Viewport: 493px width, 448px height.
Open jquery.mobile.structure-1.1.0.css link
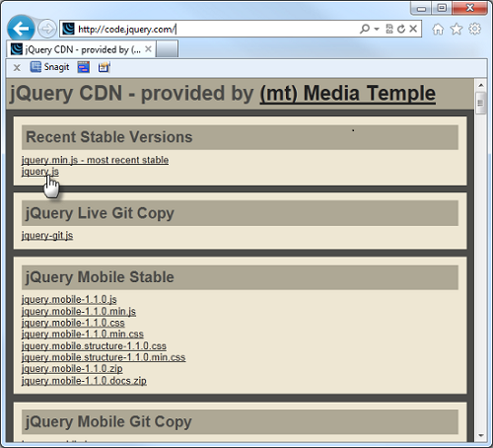coord(94,346)
